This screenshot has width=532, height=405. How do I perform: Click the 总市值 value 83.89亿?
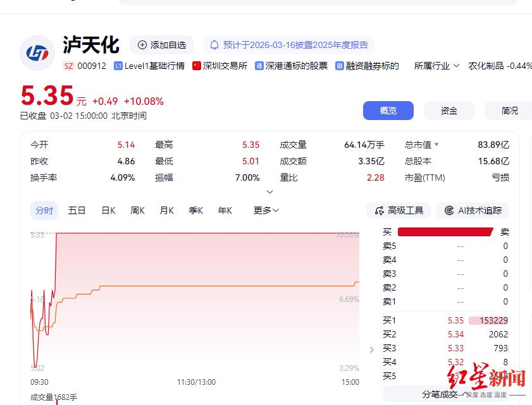[x=493, y=145]
